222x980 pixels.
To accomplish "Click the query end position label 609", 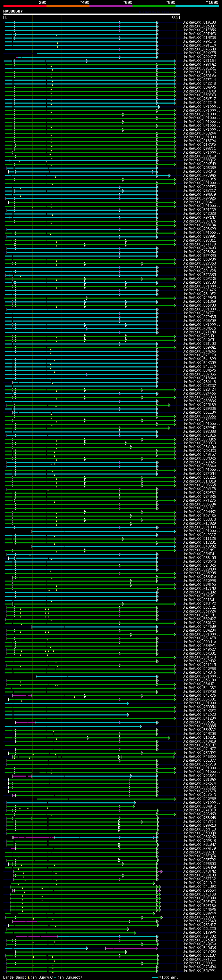I will pos(175,17).
